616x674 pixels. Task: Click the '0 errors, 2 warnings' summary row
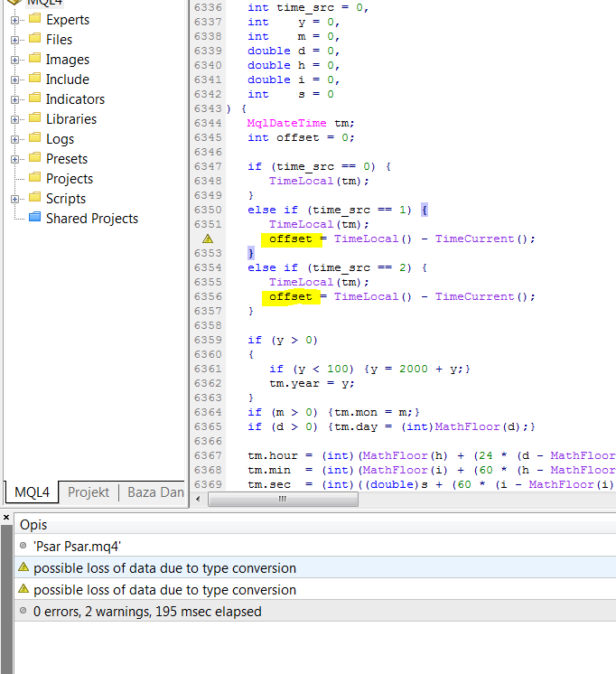coord(315,611)
